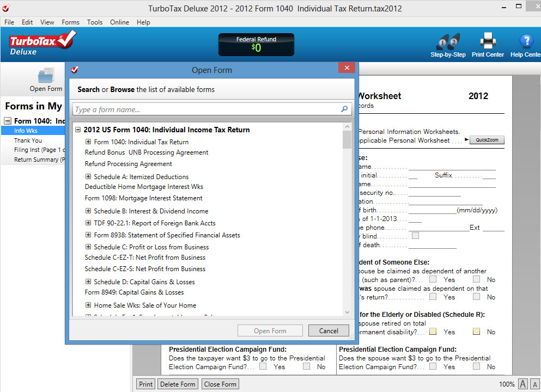Select Schedule C-EZ-T: Net Profit from Business
Screen dimensions: 541x392
145,257
